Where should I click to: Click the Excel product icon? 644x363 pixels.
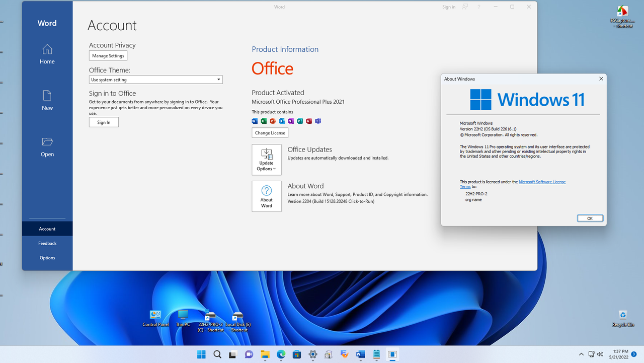tap(264, 121)
